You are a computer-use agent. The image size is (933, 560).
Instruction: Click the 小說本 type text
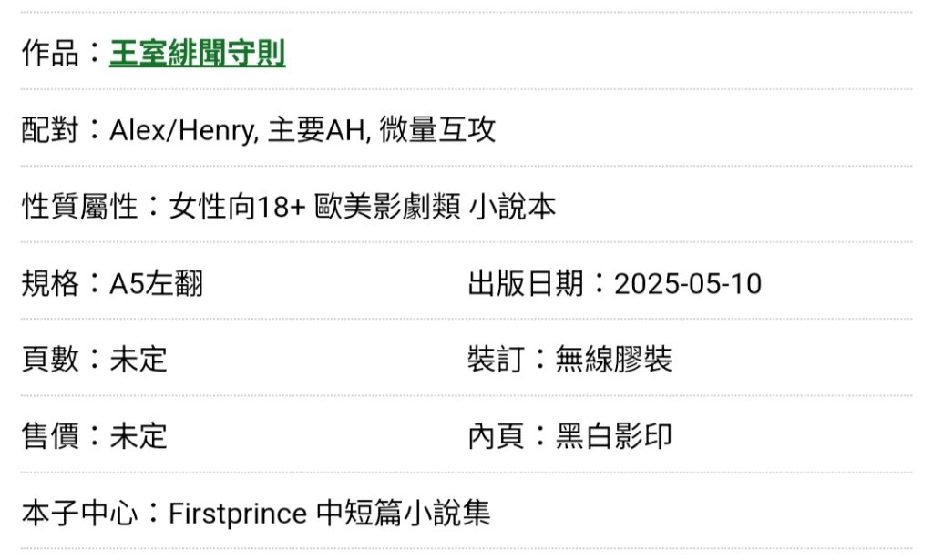click(x=512, y=207)
